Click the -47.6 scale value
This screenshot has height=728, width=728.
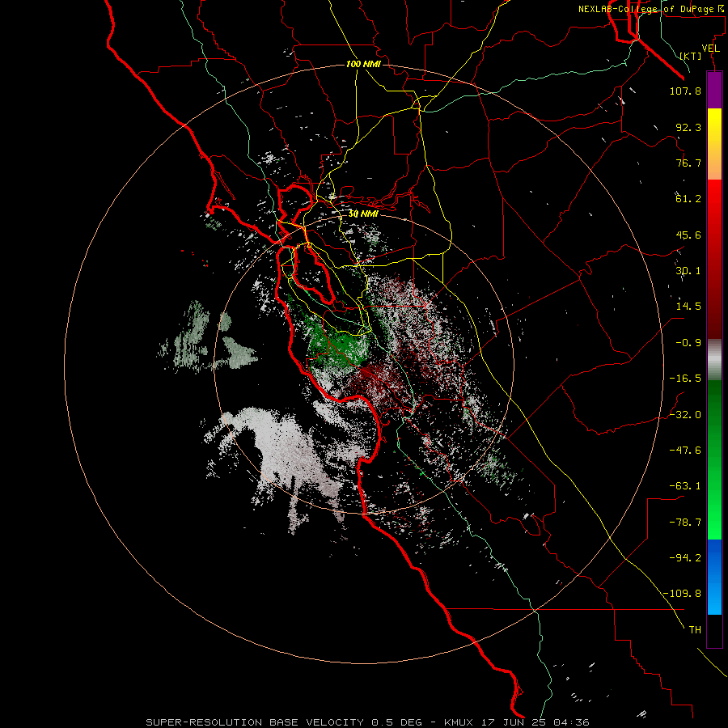pyautogui.click(x=685, y=451)
